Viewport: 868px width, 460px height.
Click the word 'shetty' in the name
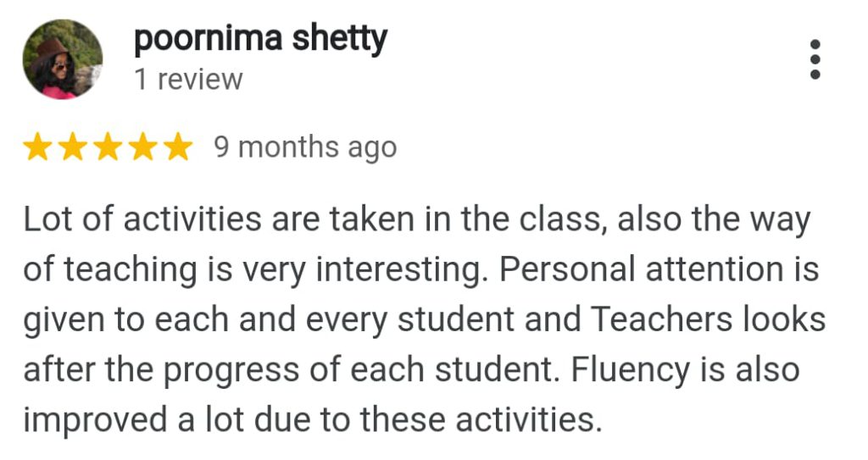point(339,39)
